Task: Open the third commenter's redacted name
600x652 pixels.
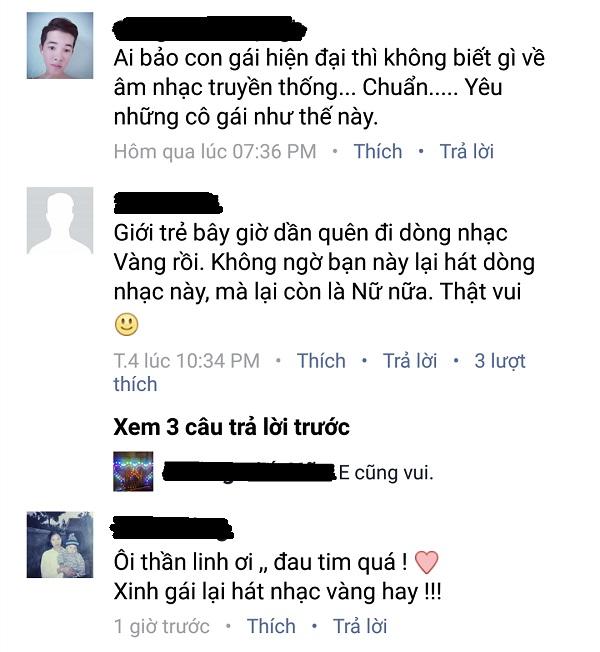Action: [171, 527]
